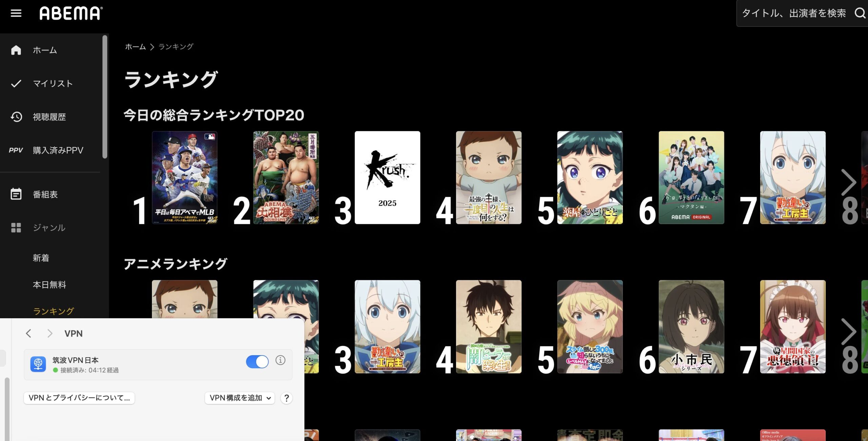Expand the VPN構成を追加 dropdown
The image size is (868, 441).
coord(240,398)
